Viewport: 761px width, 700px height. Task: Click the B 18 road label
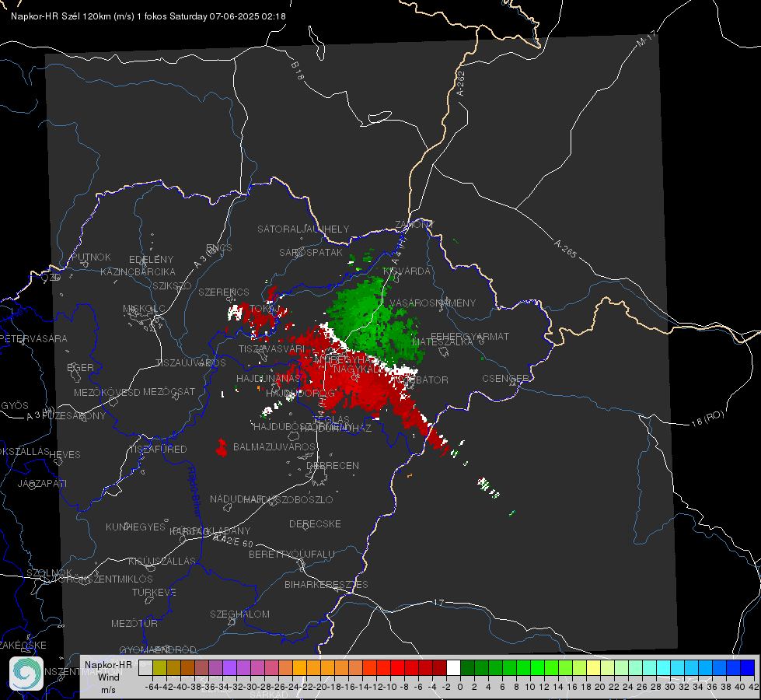click(x=298, y=72)
